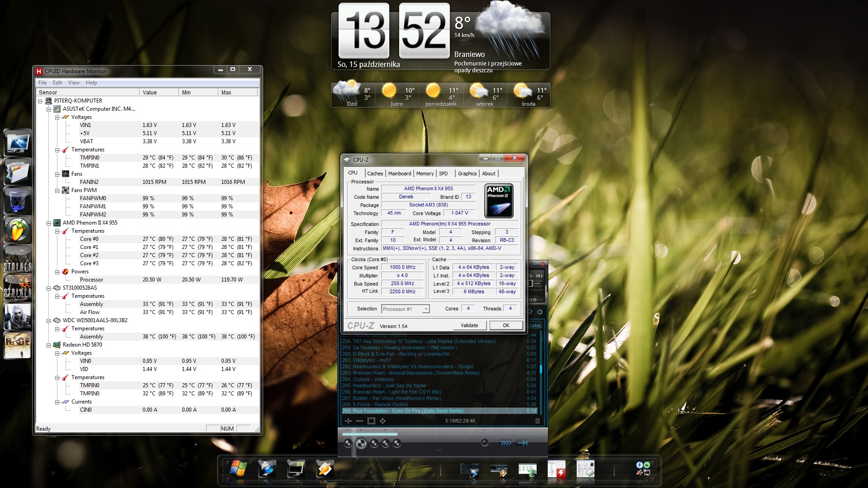Toggle Winamp repeat arrow button
Image resolution: width=868 pixels, height=488 pixels.
tap(523, 443)
